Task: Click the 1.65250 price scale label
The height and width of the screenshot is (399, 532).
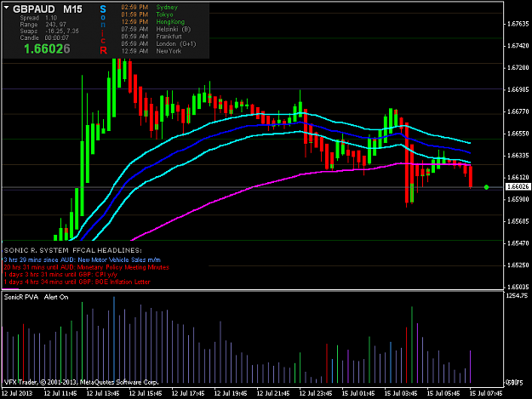Action: click(x=518, y=265)
